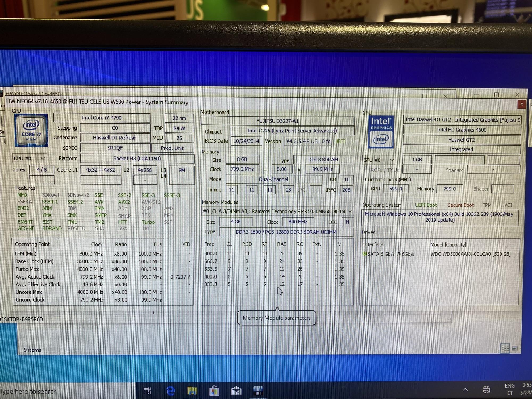This screenshot has width=532, height=399.
Task: Click the AVX2 feature label
Action: 124,202
